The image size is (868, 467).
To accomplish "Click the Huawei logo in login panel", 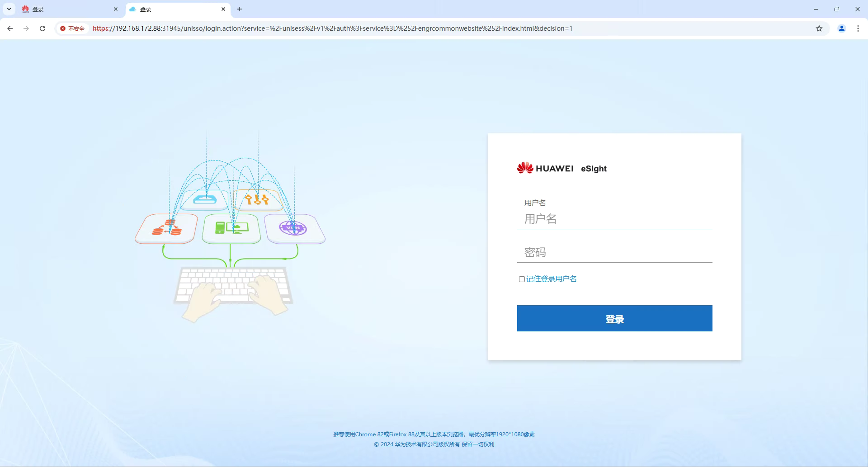I will point(525,168).
